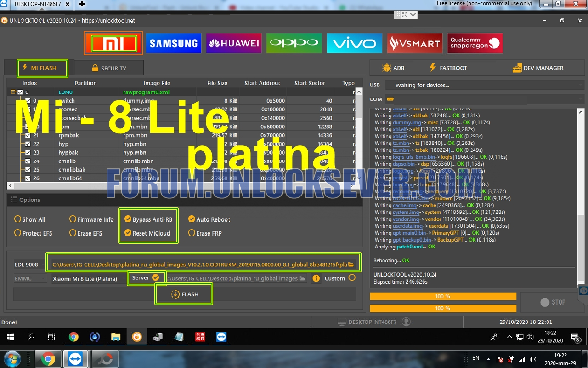Select the Xiaomi MI brand logo
Image resolution: width=588 pixels, height=368 pixels.
(113, 43)
